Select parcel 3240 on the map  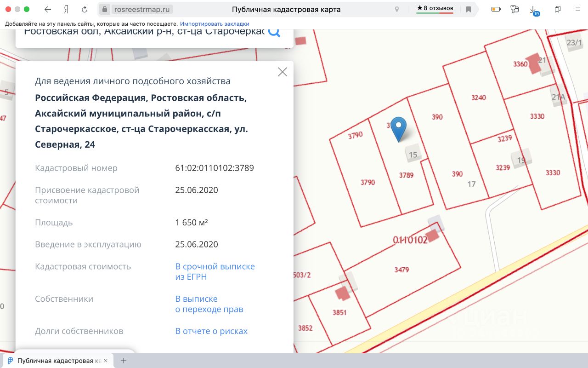pyautogui.click(x=478, y=98)
